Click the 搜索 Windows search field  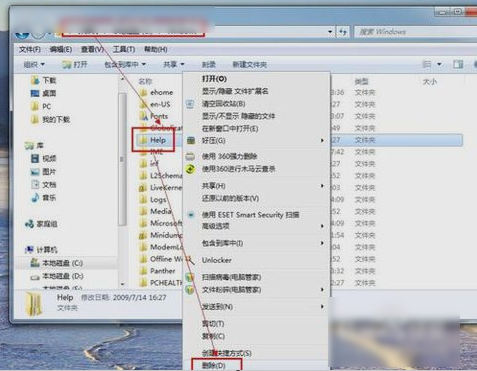415,32
